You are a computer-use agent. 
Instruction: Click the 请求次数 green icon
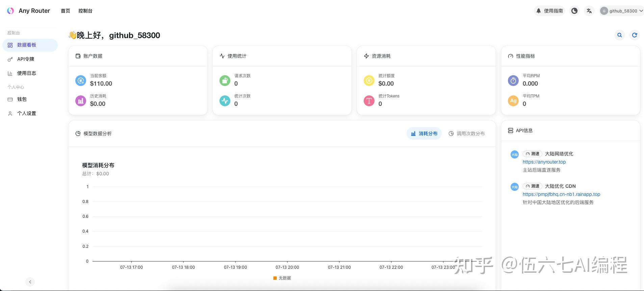coord(225,81)
